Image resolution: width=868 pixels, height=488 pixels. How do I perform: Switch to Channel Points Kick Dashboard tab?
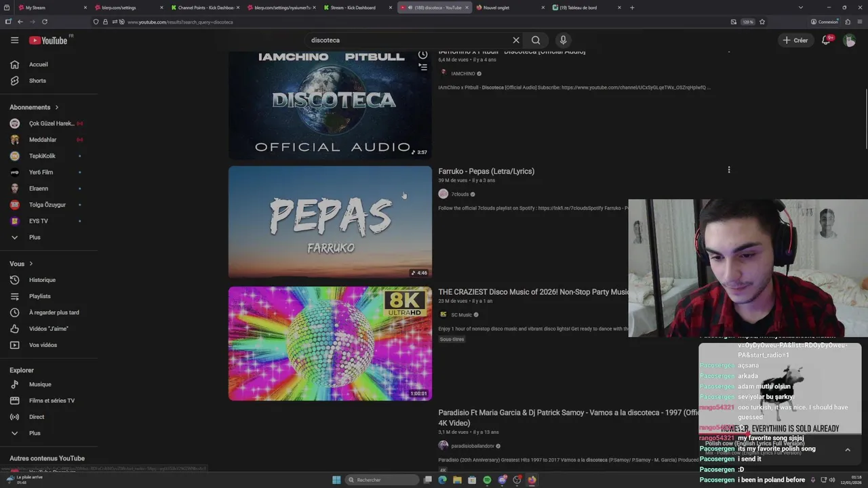pos(205,7)
